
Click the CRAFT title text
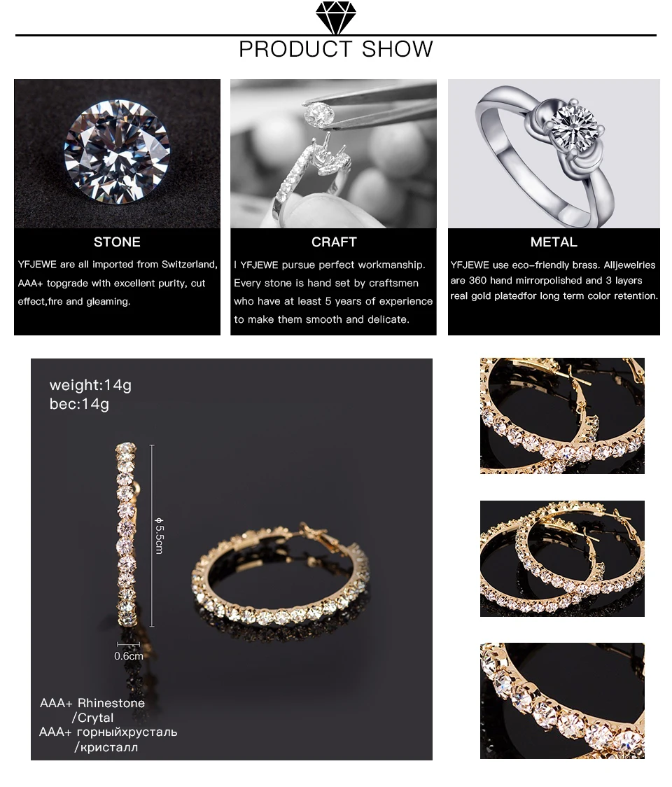334,242
